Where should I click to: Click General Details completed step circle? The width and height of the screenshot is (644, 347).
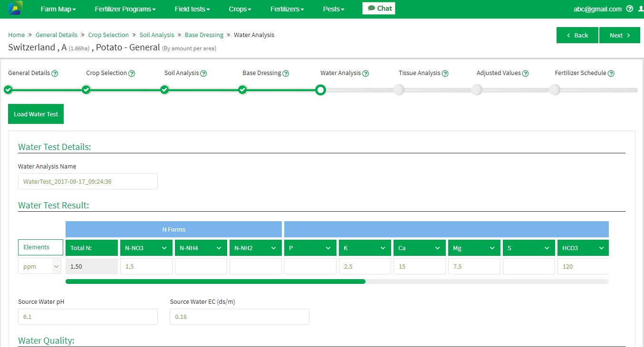tap(8, 90)
